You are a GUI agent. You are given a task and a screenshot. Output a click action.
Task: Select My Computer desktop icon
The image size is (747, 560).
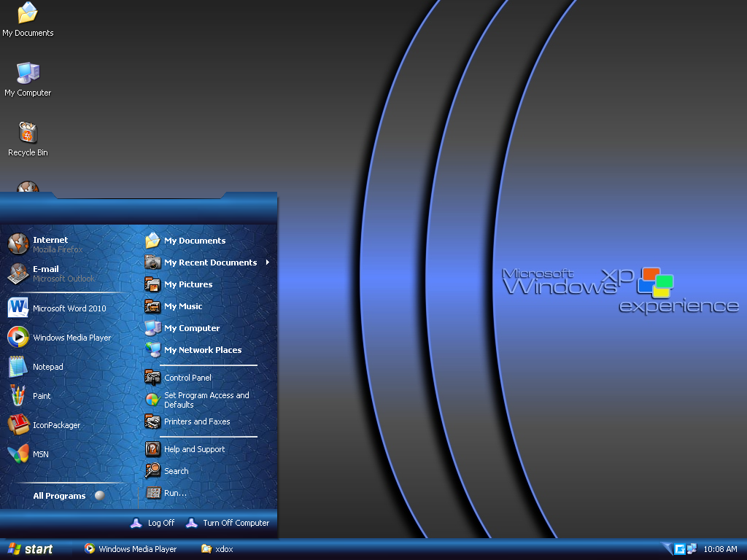(x=28, y=79)
